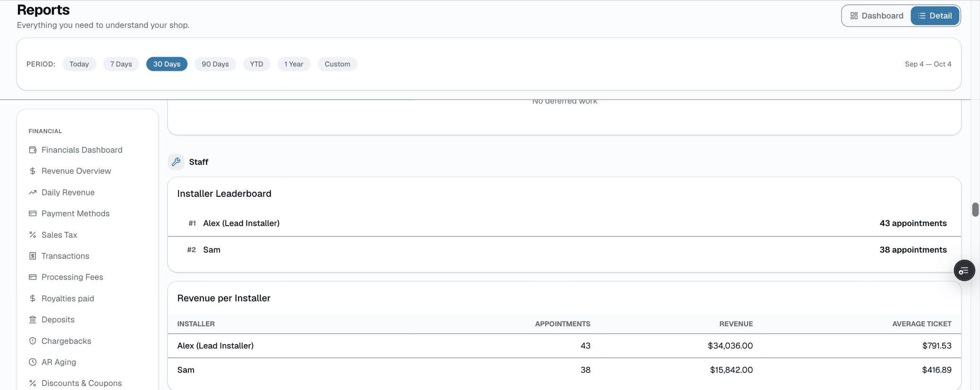Screen dimensions: 980x390
Task: Select YTD period filter
Action: pos(256,64)
